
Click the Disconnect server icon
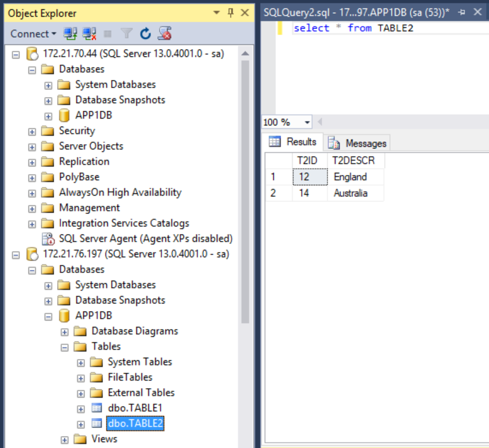tap(88, 34)
